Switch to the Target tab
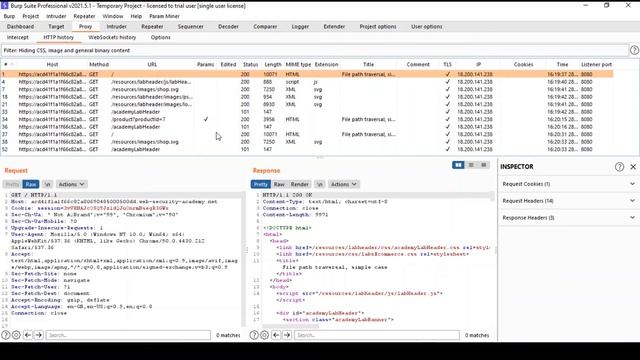The height and width of the screenshot is (360, 640). (56, 27)
